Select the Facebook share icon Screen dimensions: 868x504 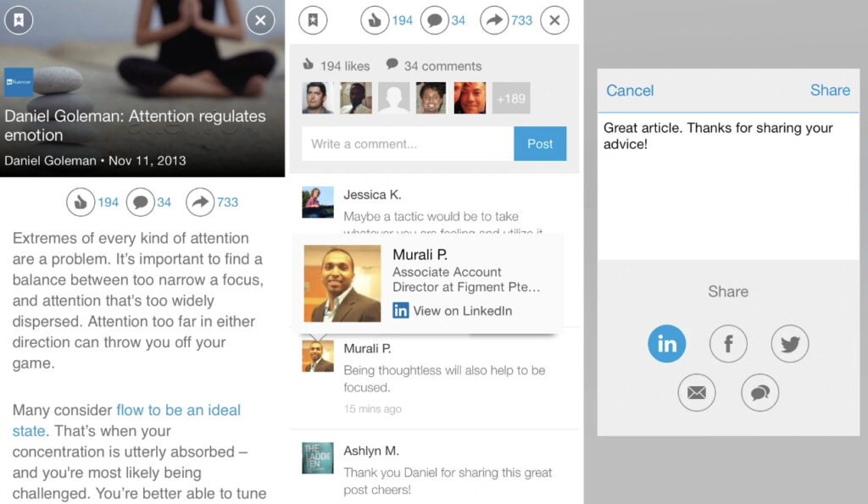coord(728,344)
